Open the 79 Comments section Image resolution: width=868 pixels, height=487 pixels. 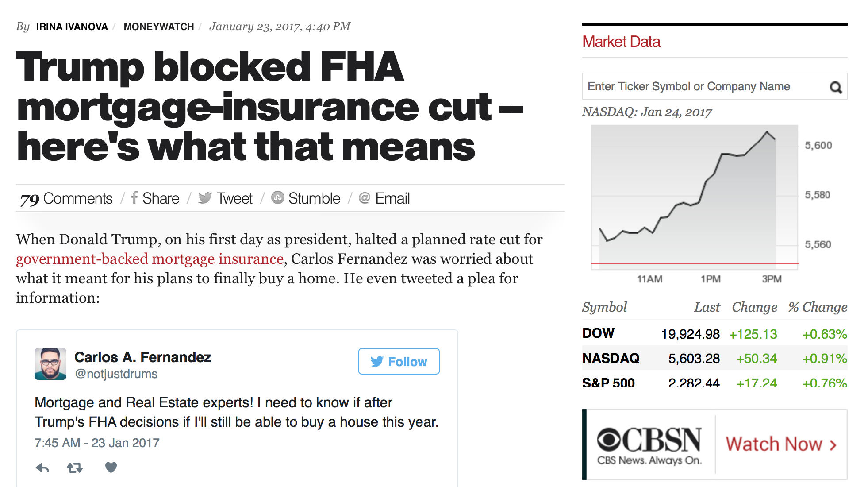click(x=66, y=199)
